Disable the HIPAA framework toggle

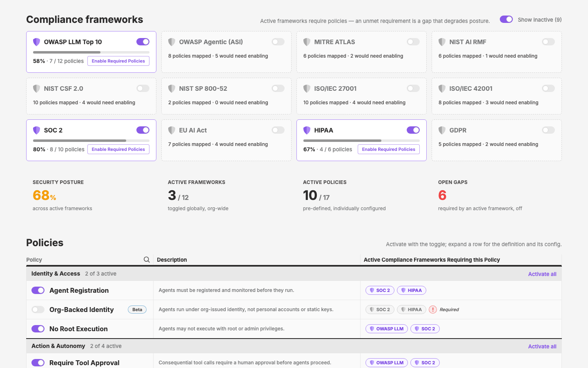[x=413, y=130]
